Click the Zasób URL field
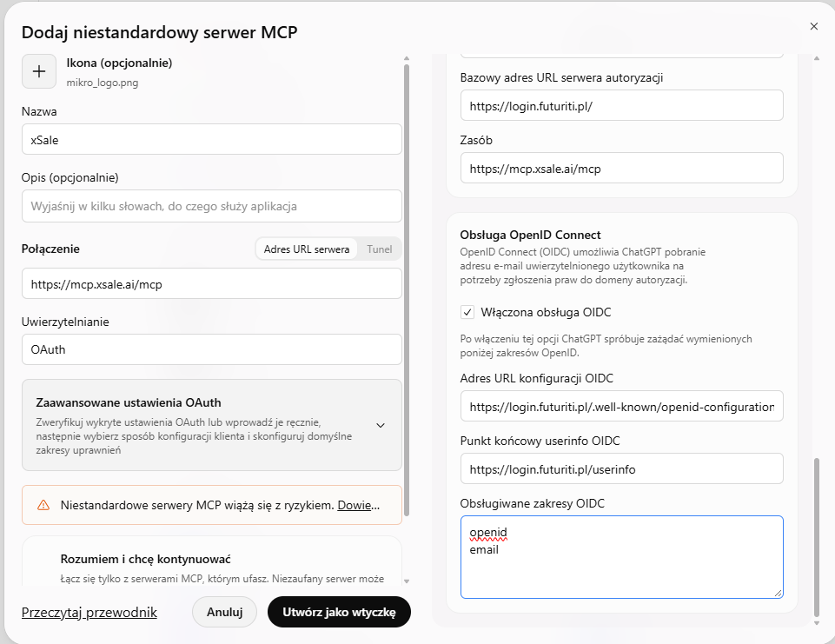This screenshot has height=644, width=835. [x=621, y=169]
